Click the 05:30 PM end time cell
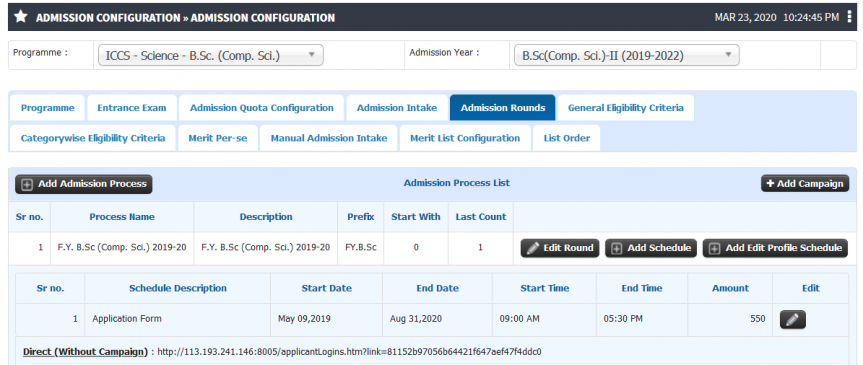Image resolution: width=863 pixels, height=365 pixels. click(x=642, y=319)
